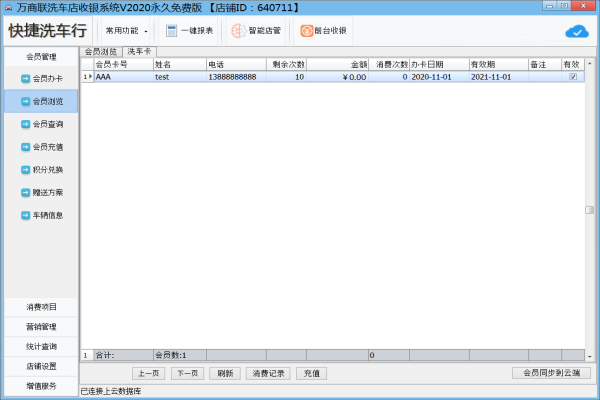Expand the 营销管理 sidebar section
This screenshot has height=400, width=600.
click(x=41, y=327)
